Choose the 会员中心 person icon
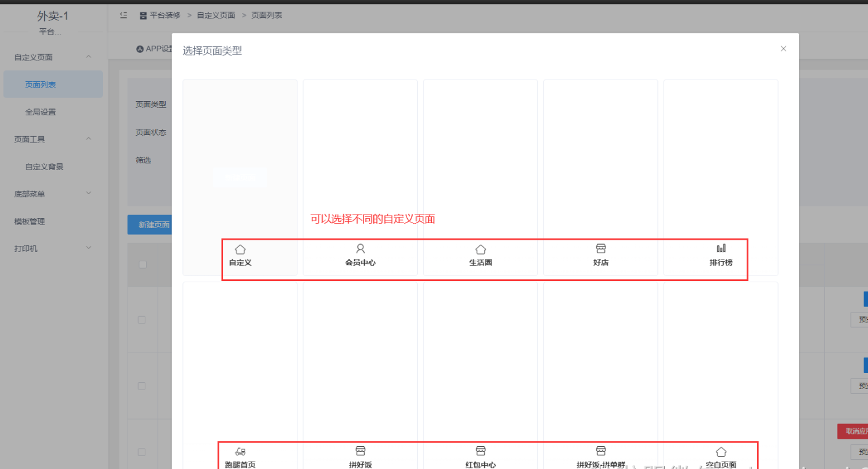The image size is (868, 469). pyautogui.click(x=360, y=249)
